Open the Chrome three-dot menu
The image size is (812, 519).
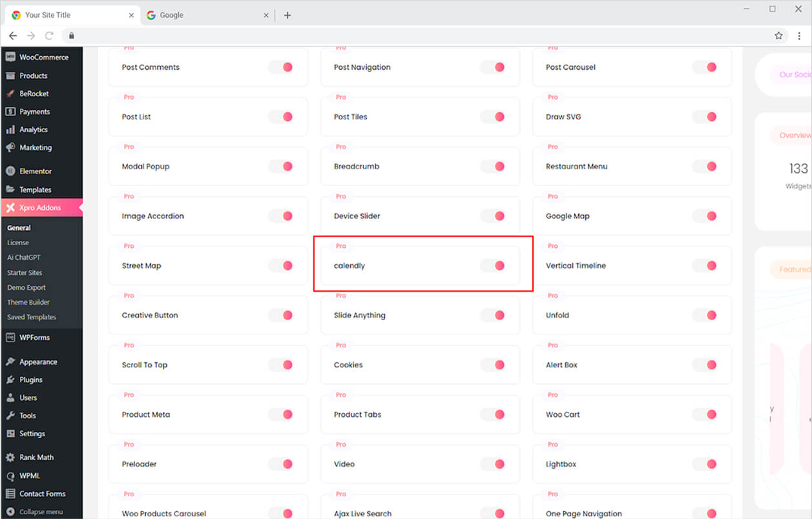coord(799,36)
